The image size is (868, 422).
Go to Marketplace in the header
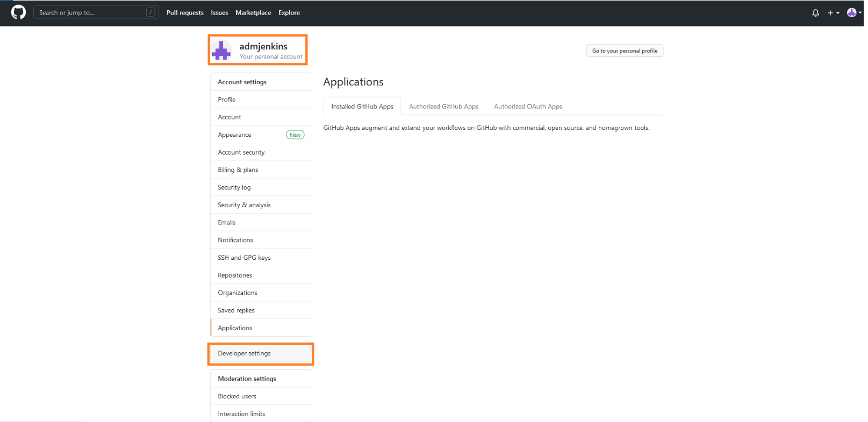click(253, 13)
